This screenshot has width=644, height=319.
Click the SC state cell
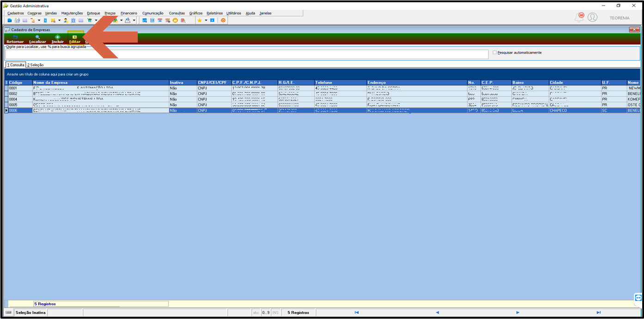click(x=613, y=111)
